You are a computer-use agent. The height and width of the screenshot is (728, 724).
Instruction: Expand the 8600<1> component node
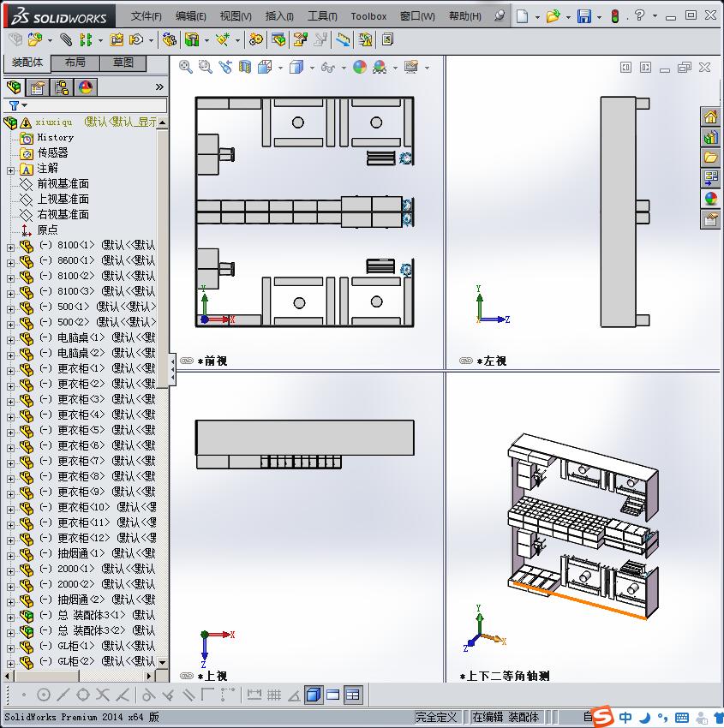point(10,263)
